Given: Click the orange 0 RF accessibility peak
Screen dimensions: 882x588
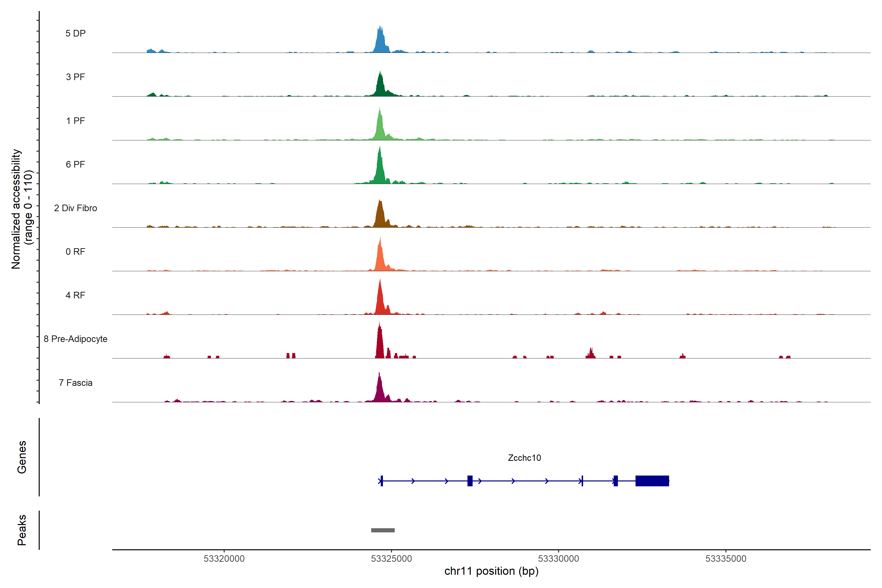Looking at the screenshot, I should point(380,259).
